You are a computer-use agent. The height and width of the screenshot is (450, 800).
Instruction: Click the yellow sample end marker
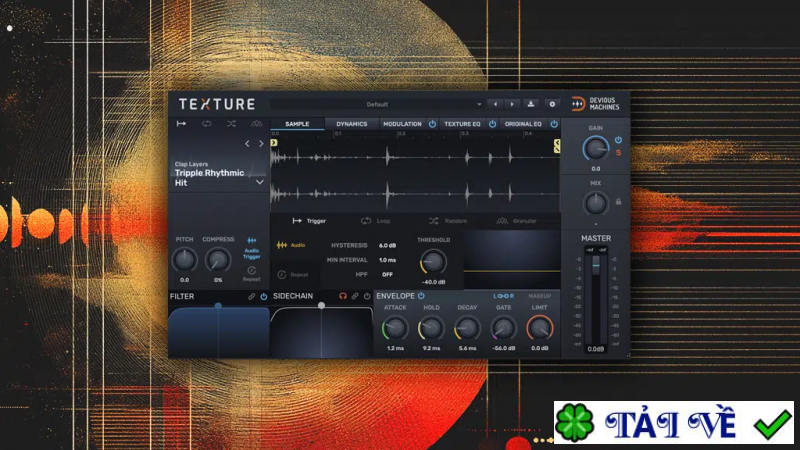557,146
